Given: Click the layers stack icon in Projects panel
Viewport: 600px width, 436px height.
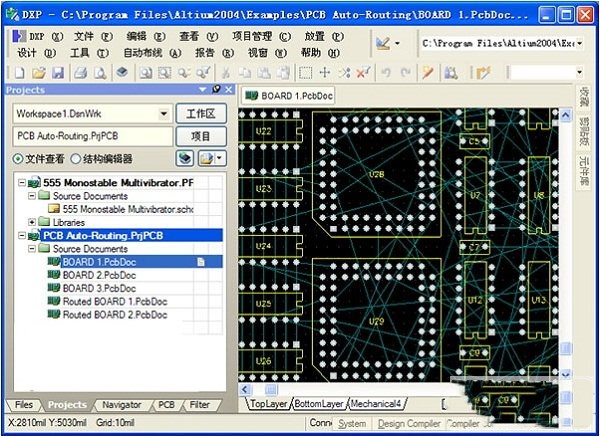Looking at the screenshot, I should [185, 158].
